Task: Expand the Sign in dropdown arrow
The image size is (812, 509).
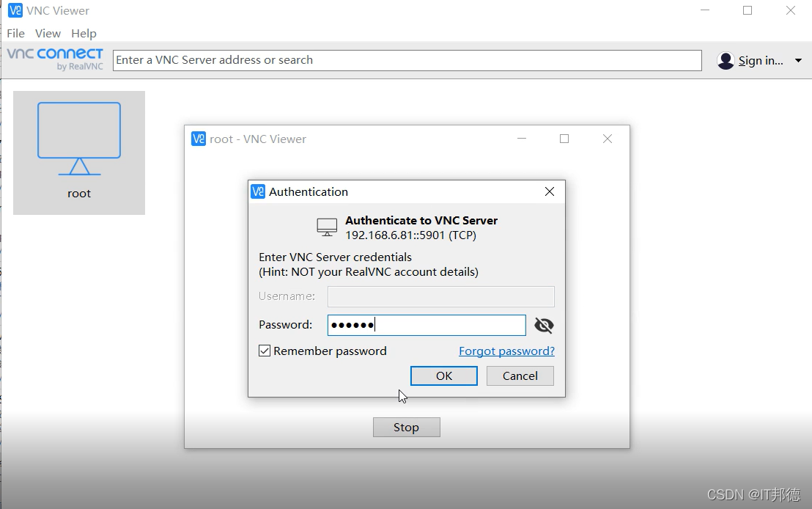Action: point(798,61)
